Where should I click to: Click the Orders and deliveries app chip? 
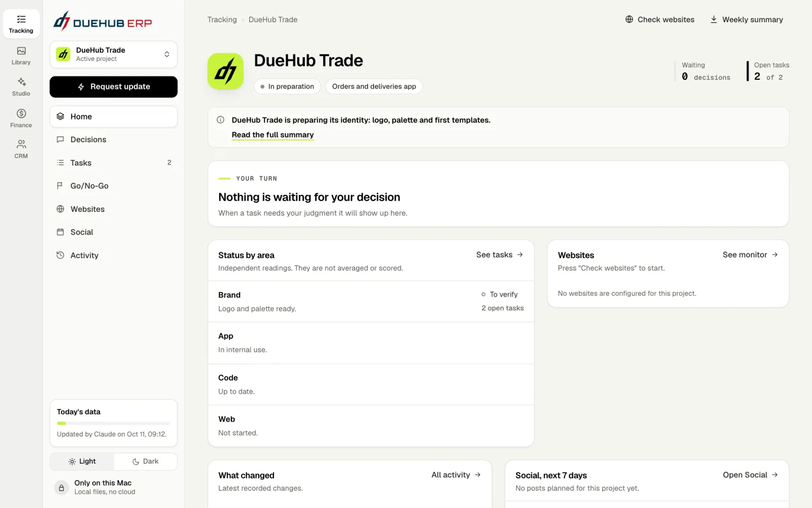[374, 86]
